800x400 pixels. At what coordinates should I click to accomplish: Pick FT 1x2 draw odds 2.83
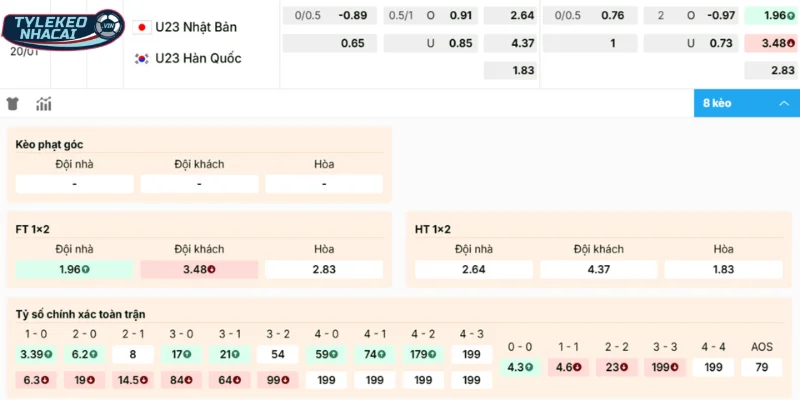[324, 269]
